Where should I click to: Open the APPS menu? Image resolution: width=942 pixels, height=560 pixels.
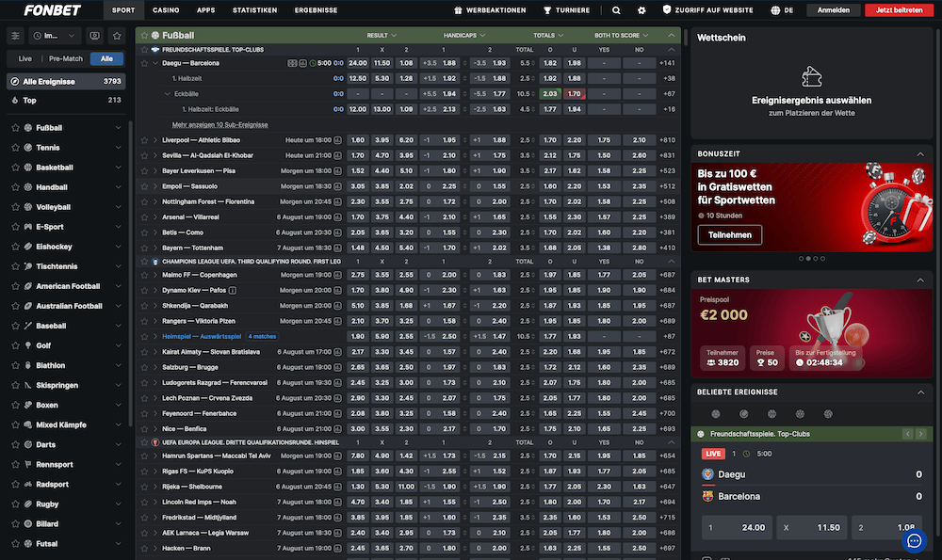click(x=205, y=10)
